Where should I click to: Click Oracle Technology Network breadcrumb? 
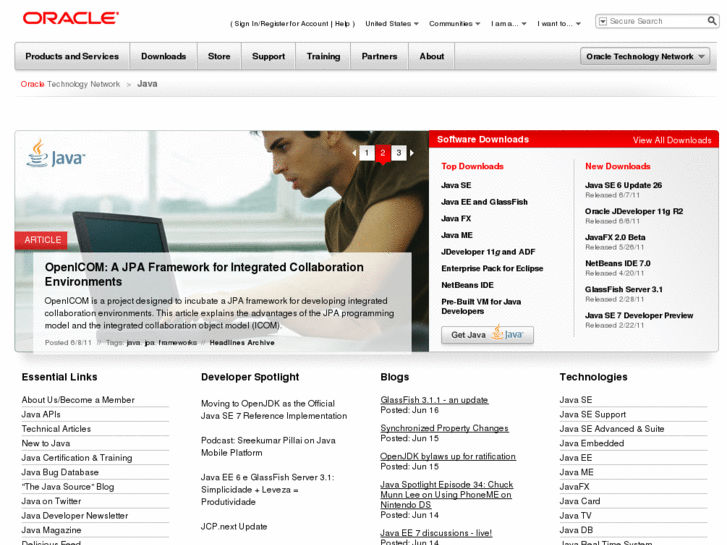pos(70,84)
